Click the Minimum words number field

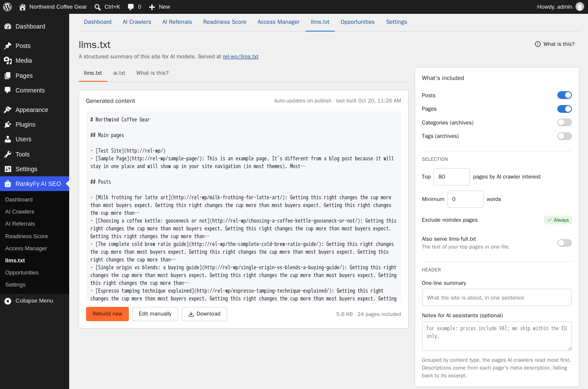tap(466, 199)
